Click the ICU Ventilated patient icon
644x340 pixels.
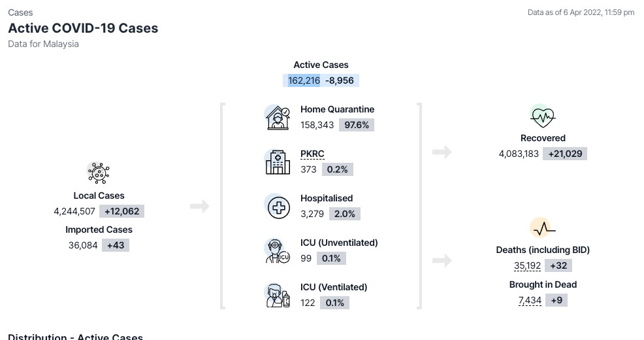[x=278, y=296]
